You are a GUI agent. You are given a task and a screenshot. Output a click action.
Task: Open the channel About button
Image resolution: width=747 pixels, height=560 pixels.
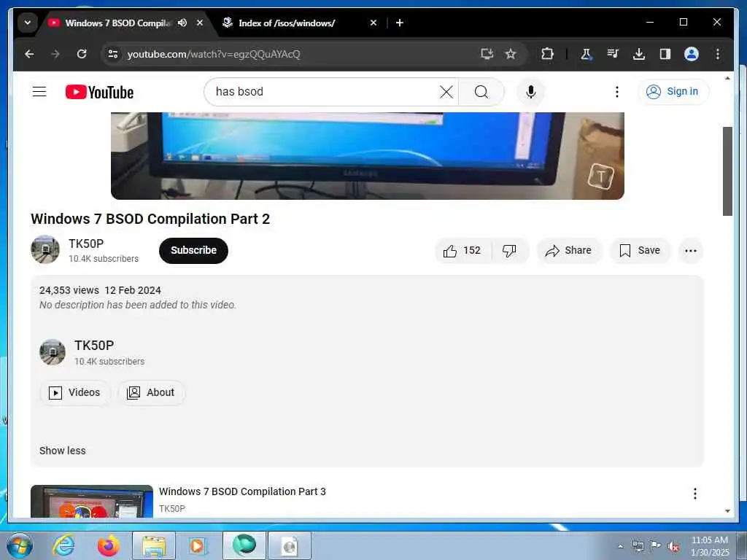[x=151, y=392]
